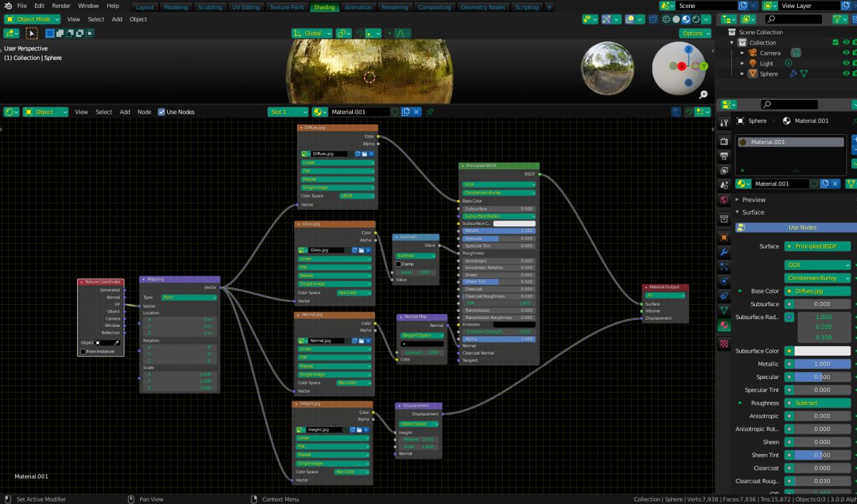This screenshot has width=857, height=504.
Task: Open Options dropdown in viewport
Action: pos(696,33)
